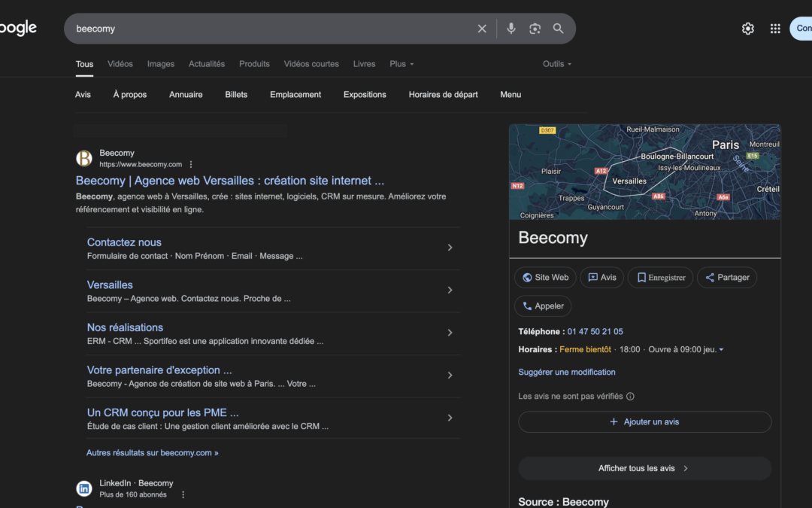Expand the Contactez nous sitelink chevron
This screenshot has width=812, height=508.
point(450,248)
